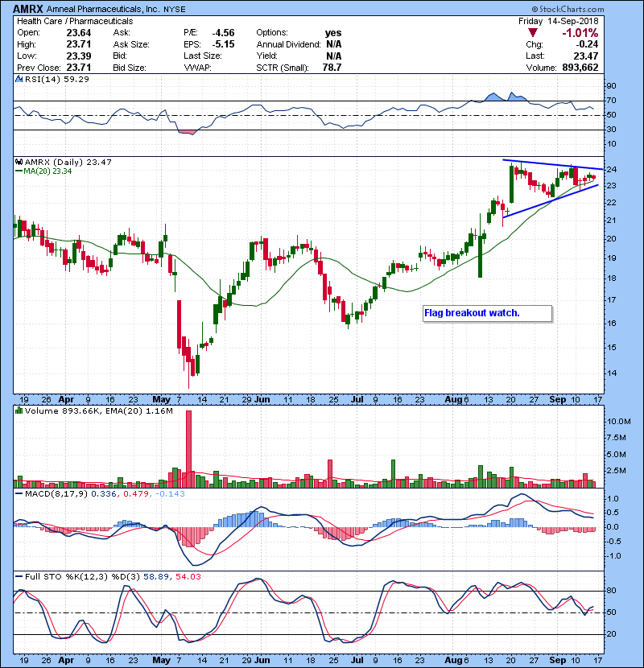
Task: Click the Health Care / Pharmaceuticals sector label
Action: pyautogui.click(x=75, y=21)
